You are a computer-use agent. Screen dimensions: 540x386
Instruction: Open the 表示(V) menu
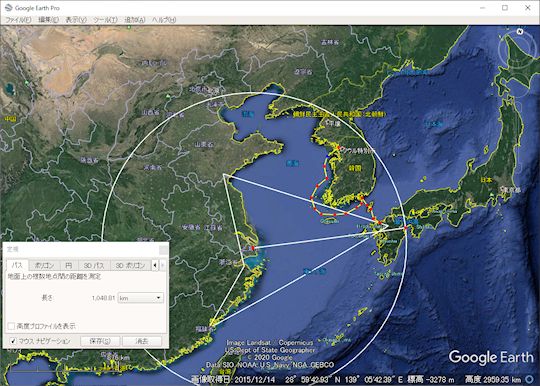[76, 20]
